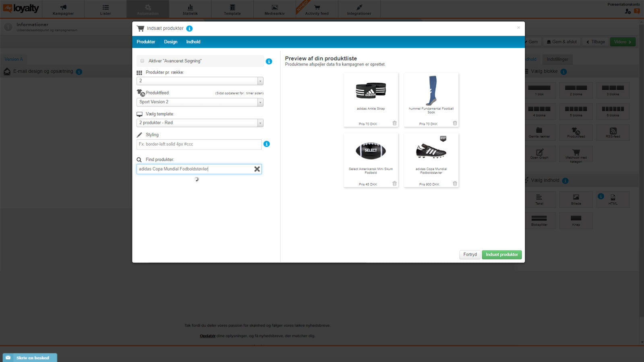Select the RSS-feed block
This screenshot has width=644, height=362.
tap(613, 133)
